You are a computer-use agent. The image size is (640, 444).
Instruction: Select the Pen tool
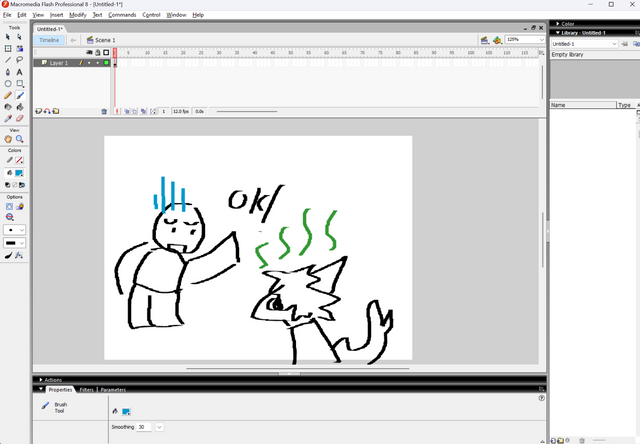tap(8, 72)
